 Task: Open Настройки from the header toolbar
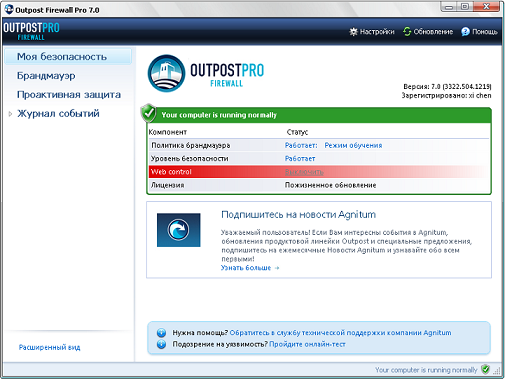pos(372,32)
